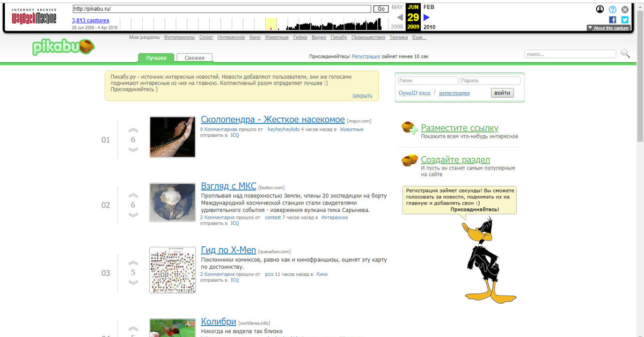644x337 pixels.
Task: Open the Колибри post thumbnail
Action: 172,327
